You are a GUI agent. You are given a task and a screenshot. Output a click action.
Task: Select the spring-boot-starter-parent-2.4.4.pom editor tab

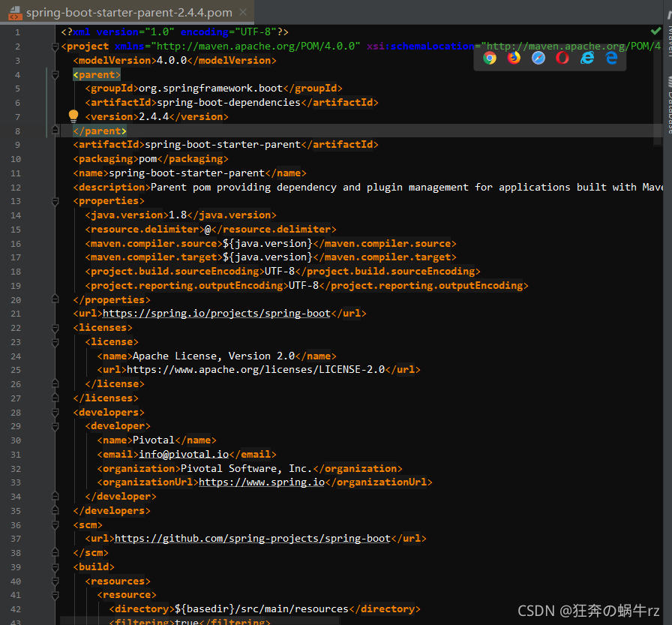tap(127, 12)
